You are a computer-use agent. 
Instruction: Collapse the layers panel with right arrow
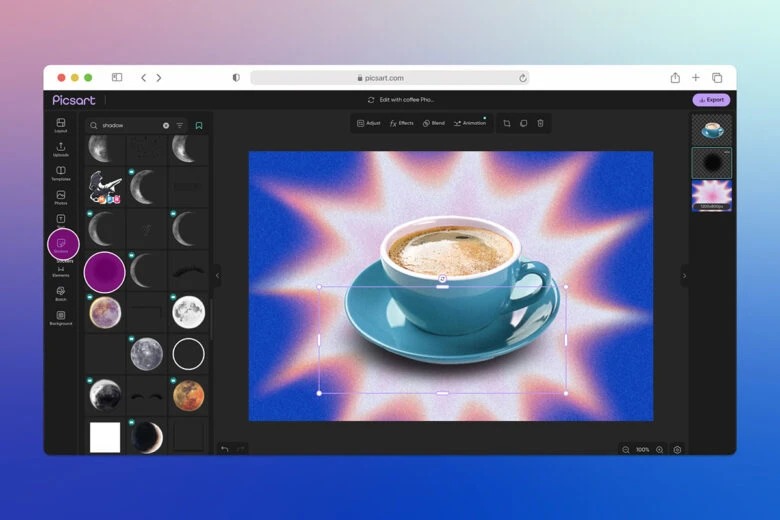[x=684, y=276]
